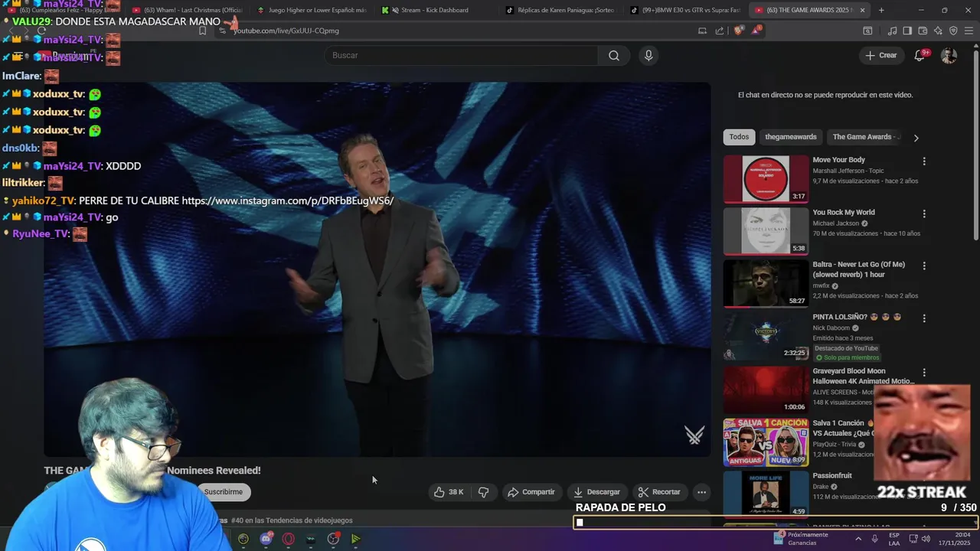
Task: Open more actions ellipsis beside Recortar
Action: coord(701,492)
